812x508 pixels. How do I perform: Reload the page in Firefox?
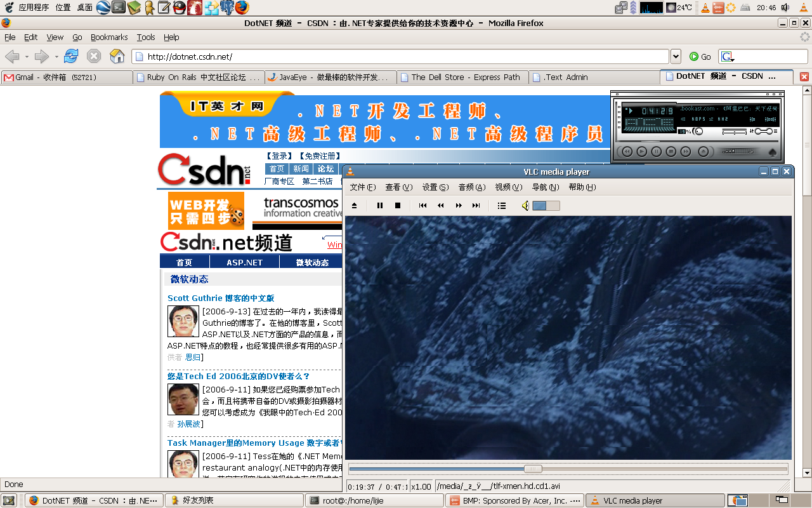click(71, 56)
